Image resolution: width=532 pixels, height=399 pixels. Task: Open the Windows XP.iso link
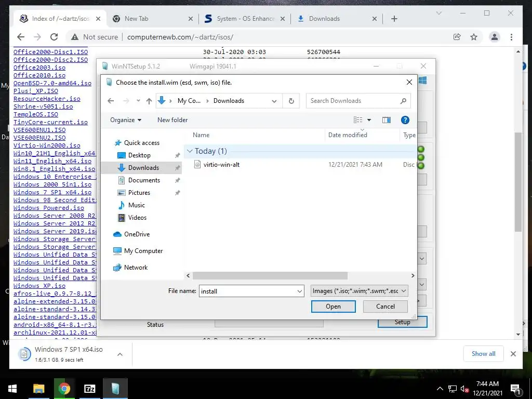click(39, 286)
